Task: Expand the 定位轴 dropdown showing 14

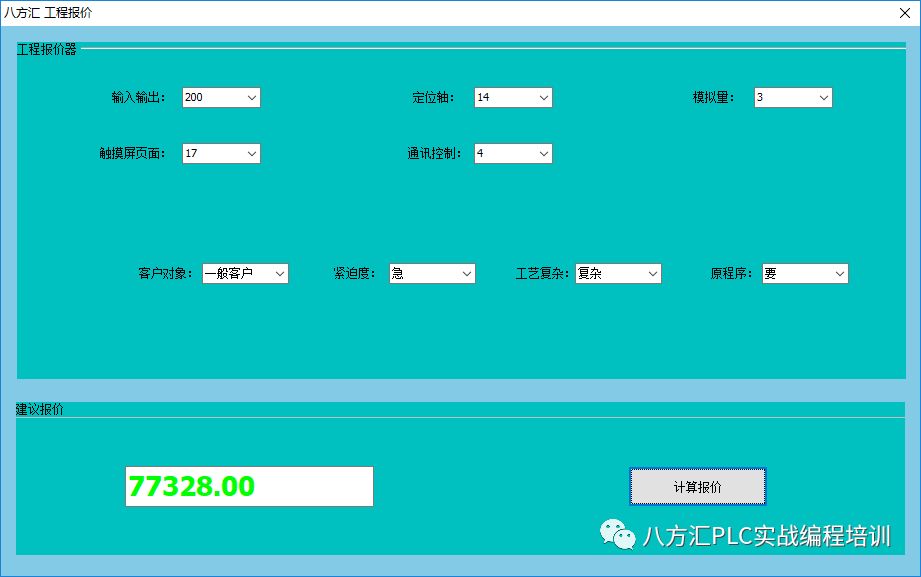Action: (513, 97)
